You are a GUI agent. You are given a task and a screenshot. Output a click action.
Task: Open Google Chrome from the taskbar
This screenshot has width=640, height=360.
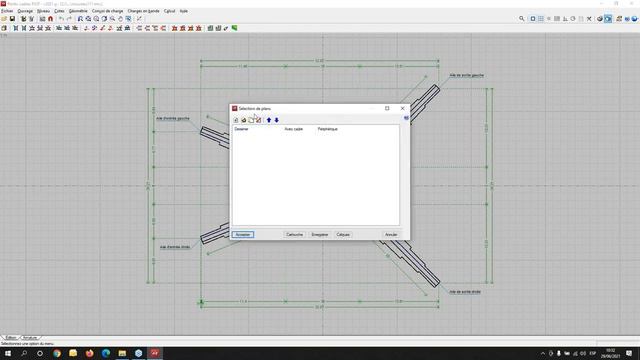(x=57, y=353)
